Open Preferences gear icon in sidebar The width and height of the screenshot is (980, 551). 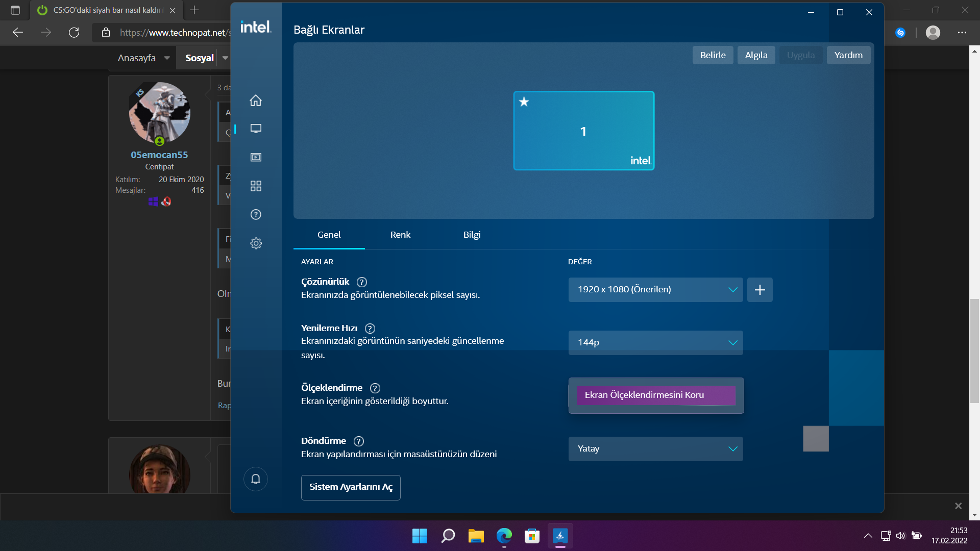click(x=256, y=243)
